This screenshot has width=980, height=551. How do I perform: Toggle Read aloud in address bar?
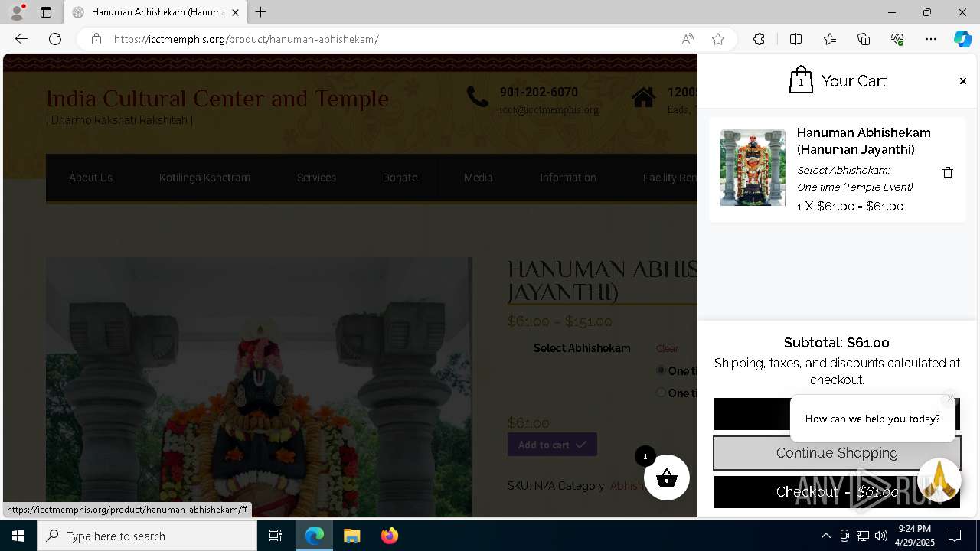688,39
